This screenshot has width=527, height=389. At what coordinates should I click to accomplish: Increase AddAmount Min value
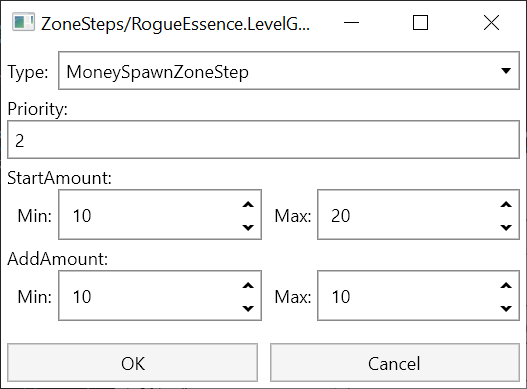[x=248, y=285]
